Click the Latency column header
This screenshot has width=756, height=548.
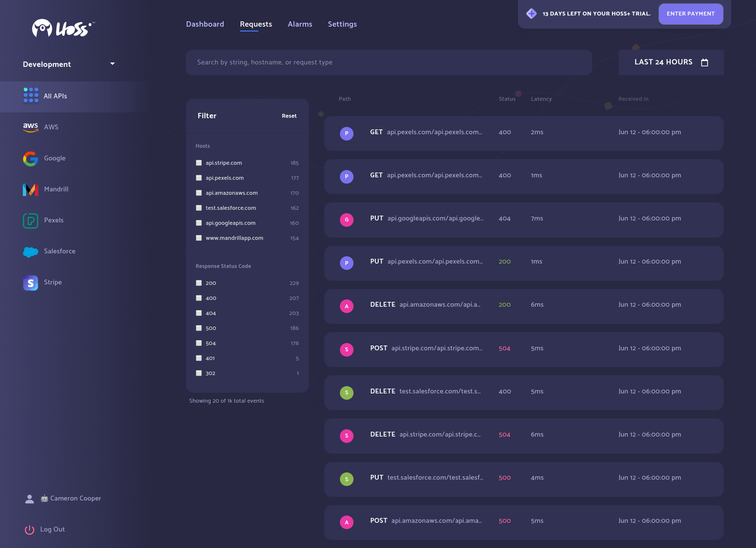pyautogui.click(x=541, y=99)
